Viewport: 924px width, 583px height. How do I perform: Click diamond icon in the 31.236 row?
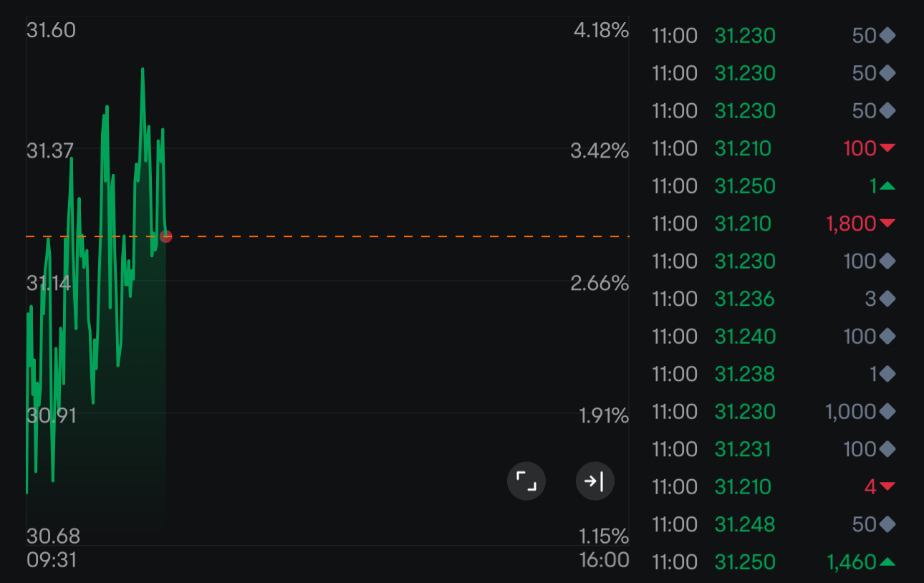887,299
